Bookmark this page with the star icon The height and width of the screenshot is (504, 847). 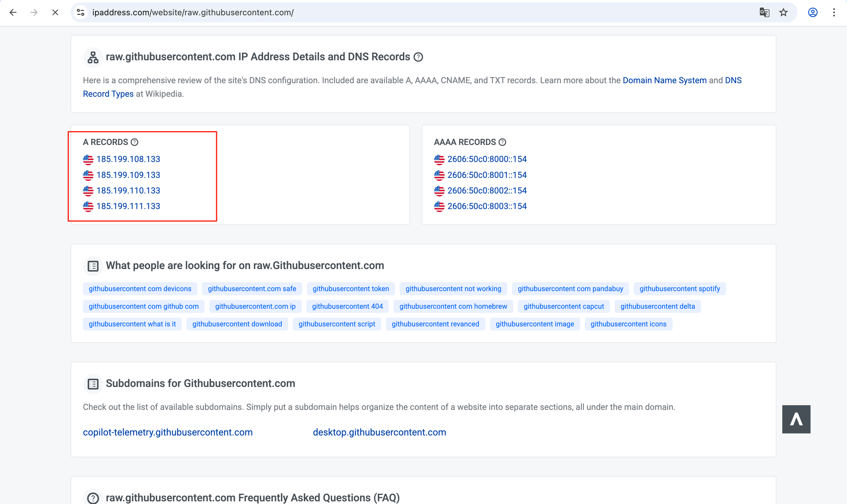click(783, 13)
